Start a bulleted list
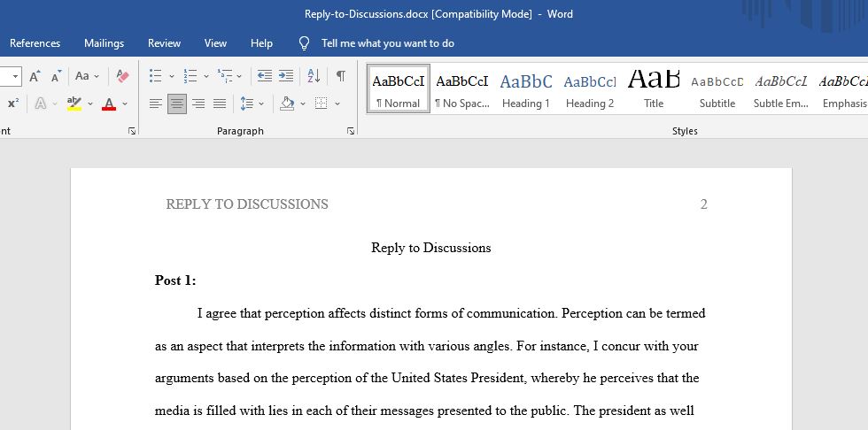 click(x=156, y=76)
